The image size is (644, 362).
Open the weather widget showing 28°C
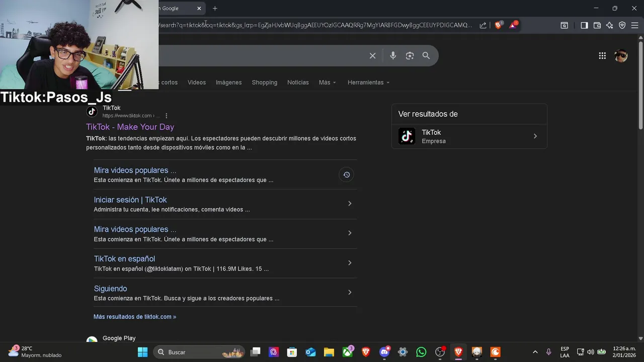pyautogui.click(x=35, y=352)
